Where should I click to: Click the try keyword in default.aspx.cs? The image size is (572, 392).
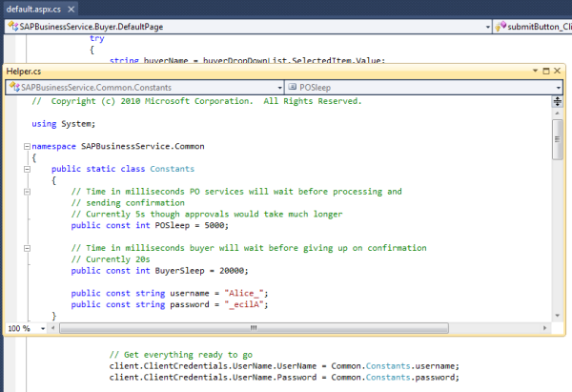[x=97, y=39]
